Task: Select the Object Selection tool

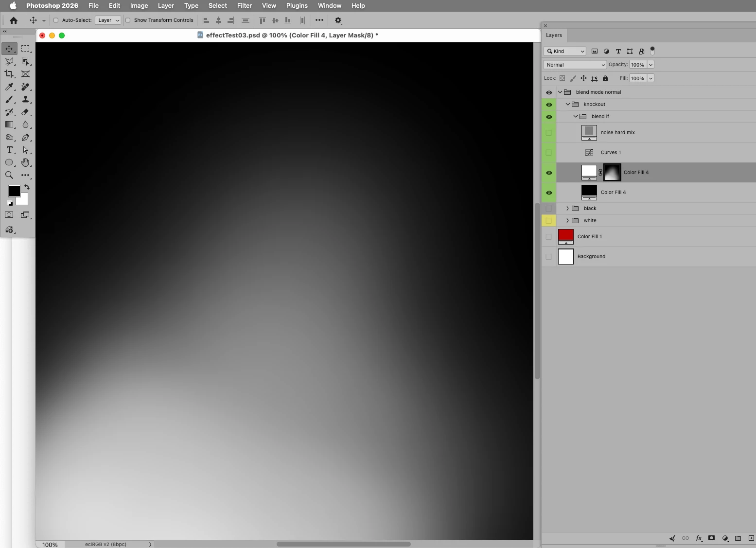Action: click(25, 61)
